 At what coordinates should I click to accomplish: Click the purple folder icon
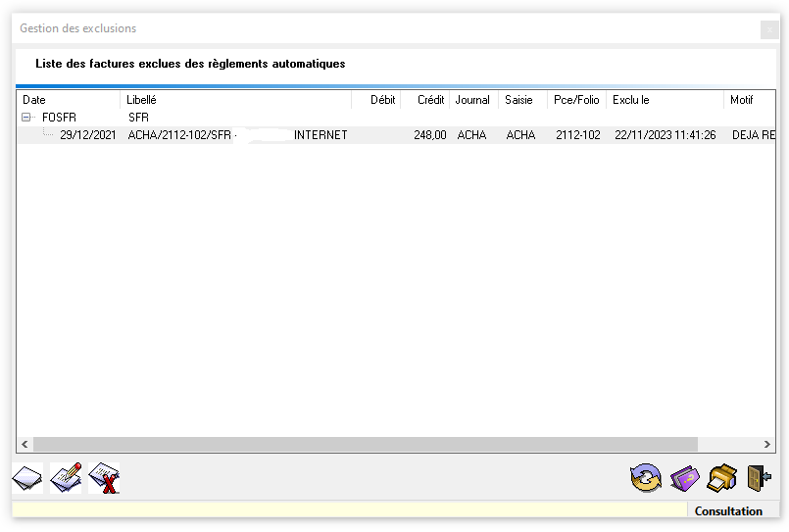click(x=684, y=479)
